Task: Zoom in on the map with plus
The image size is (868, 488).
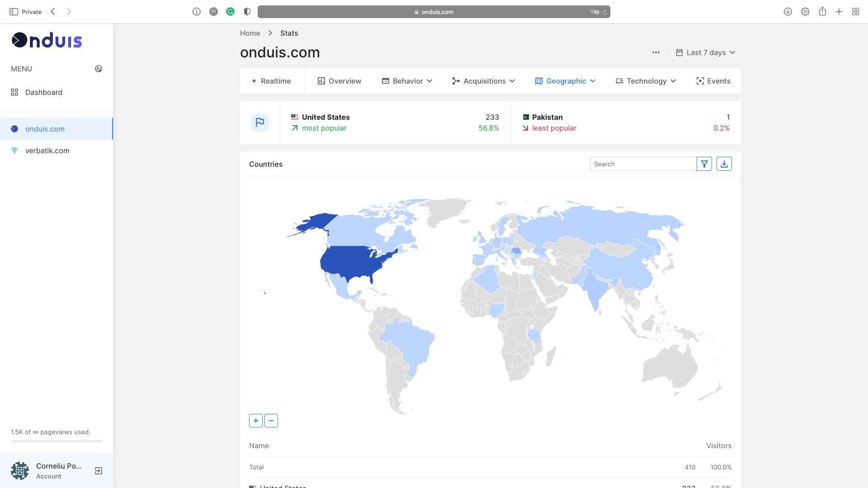Action: [256, 421]
